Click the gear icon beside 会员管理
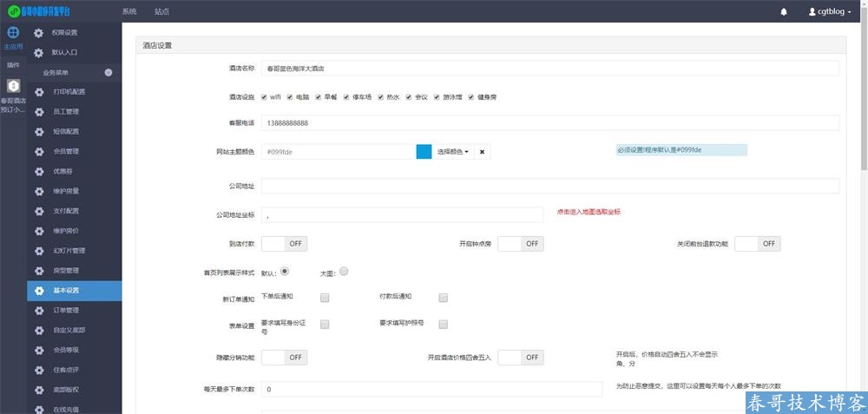Screen dimensions: 868x414 coord(39,152)
